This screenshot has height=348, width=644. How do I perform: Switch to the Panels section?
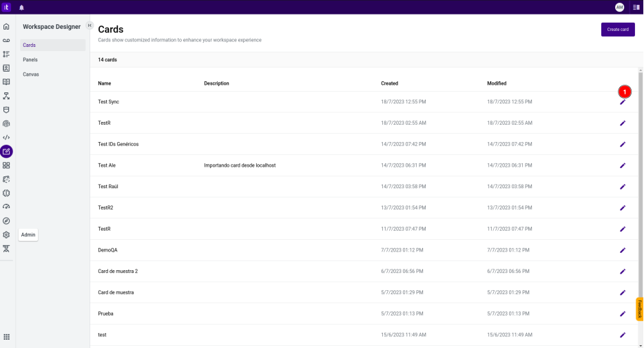30,60
